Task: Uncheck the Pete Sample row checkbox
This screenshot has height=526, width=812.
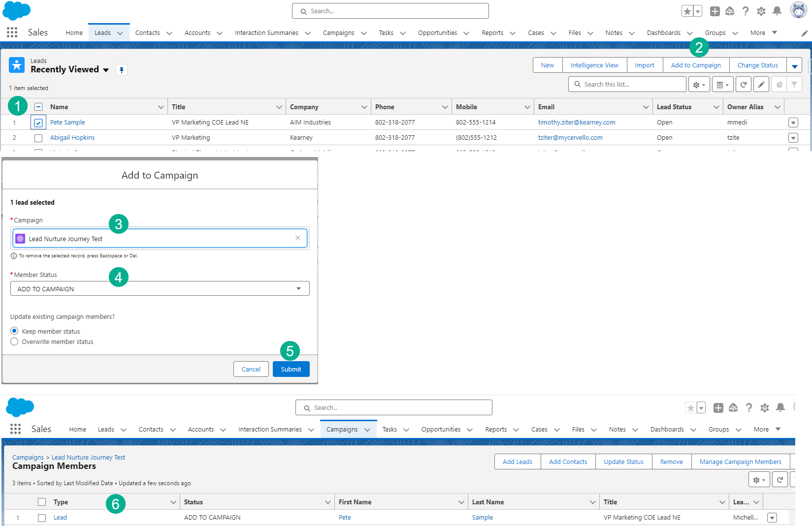Action: point(38,122)
